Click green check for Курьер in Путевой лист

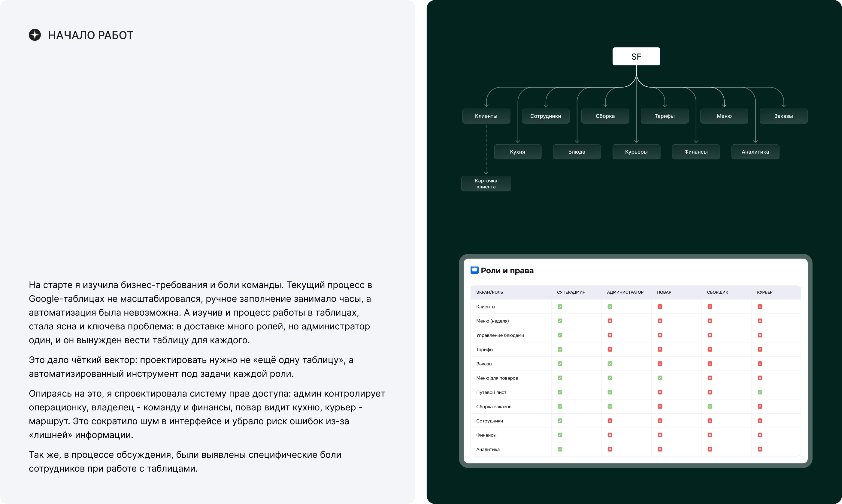tap(760, 392)
